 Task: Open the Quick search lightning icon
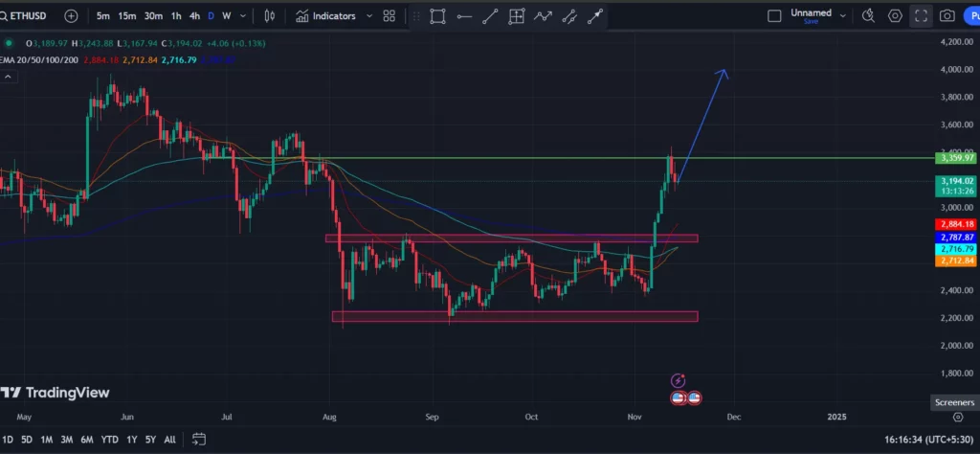(868, 16)
